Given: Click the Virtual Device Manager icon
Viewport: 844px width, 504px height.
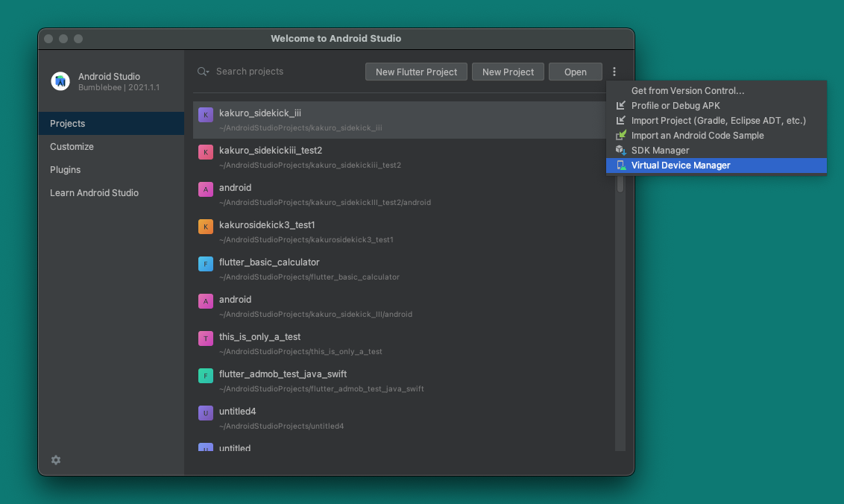Looking at the screenshot, I should pos(621,166).
